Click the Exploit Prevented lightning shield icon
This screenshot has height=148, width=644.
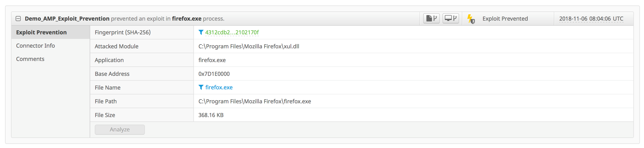[x=471, y=19]
